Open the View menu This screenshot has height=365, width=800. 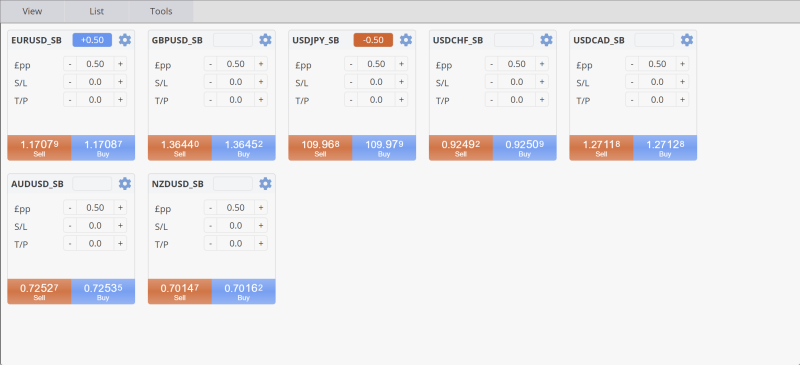[x=32, y=11]
